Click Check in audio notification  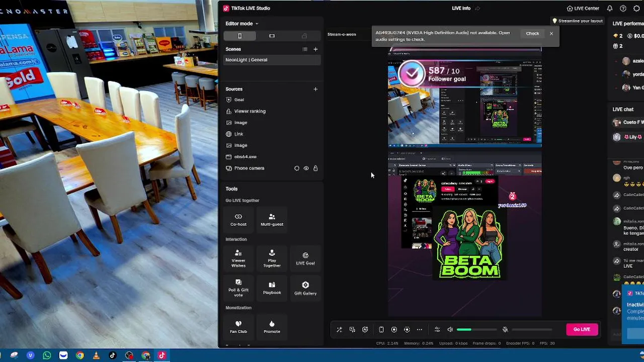point(532,34)
